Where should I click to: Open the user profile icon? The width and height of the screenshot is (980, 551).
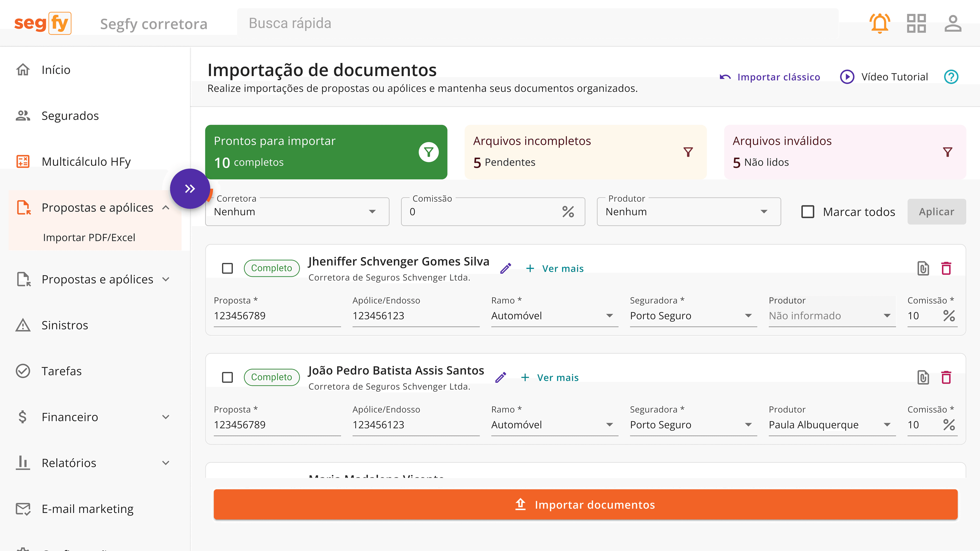tap(953, 23)
